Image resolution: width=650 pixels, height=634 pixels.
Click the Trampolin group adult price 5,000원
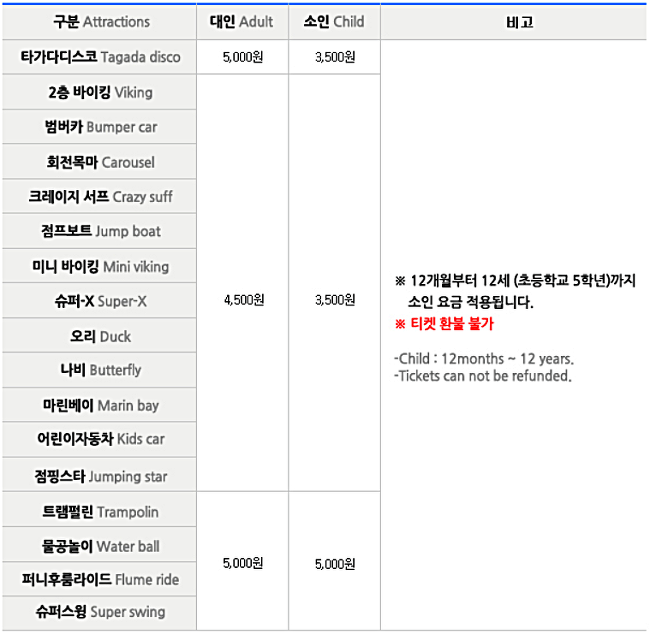243,563
